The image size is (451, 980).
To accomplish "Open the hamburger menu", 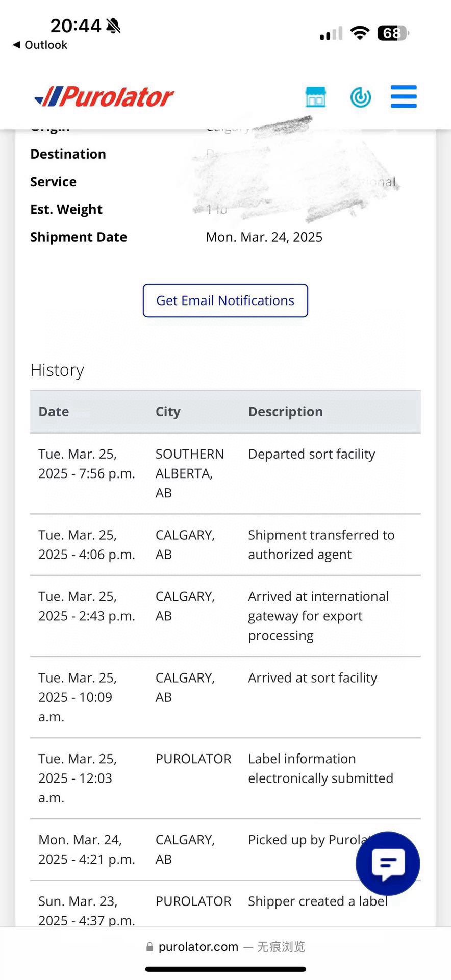I will click(x=404, y=96).
